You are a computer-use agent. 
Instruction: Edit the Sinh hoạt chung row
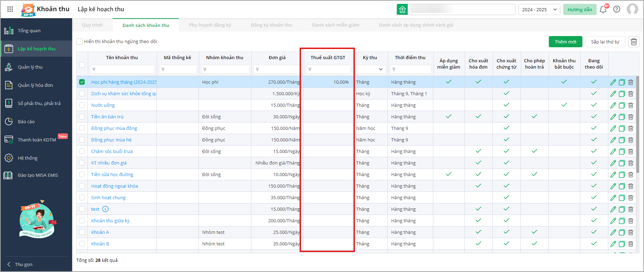tap(613, 198)
